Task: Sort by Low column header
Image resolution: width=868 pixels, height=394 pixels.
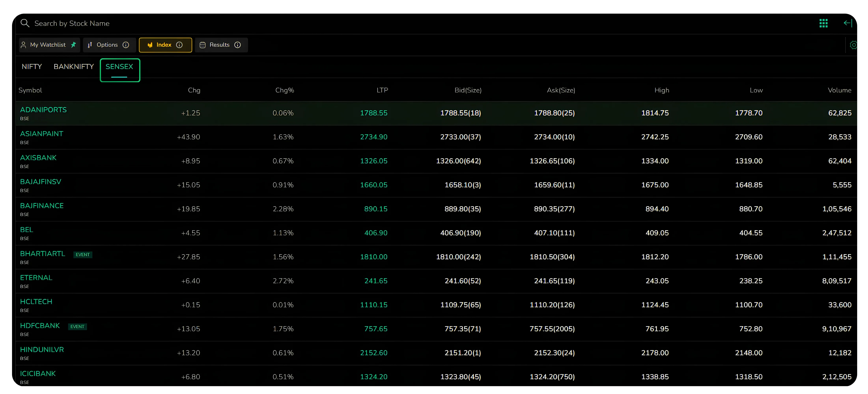Action: [x=756, y=90]
